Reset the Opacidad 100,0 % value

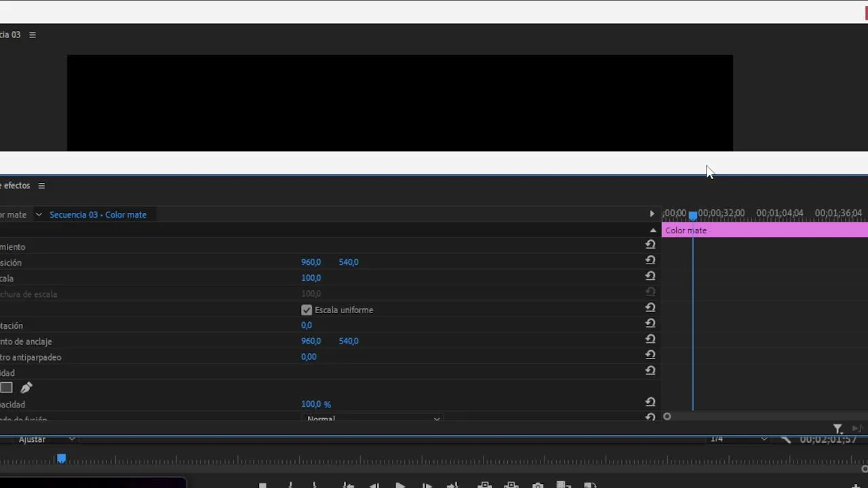(650, 402)
